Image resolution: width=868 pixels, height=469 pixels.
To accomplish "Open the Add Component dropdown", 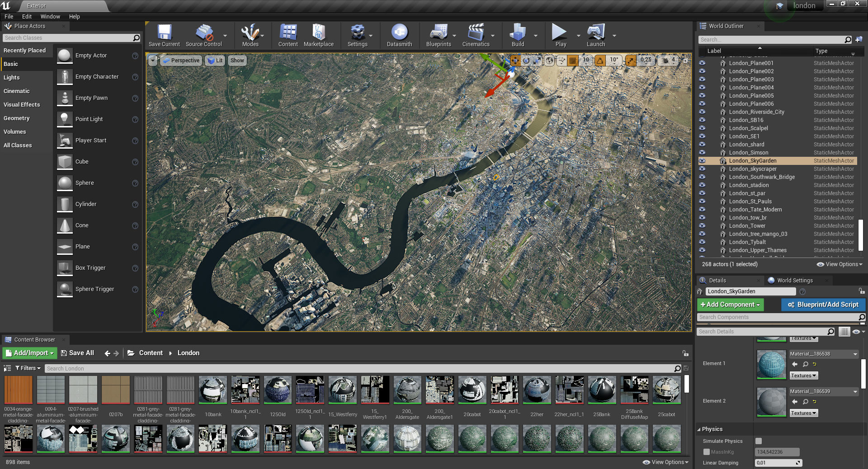I will coord(730,305).
